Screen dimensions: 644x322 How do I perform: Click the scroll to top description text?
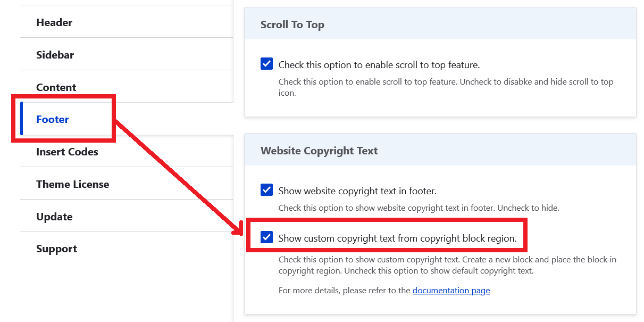pyautogui.click(x=446, y=87)
